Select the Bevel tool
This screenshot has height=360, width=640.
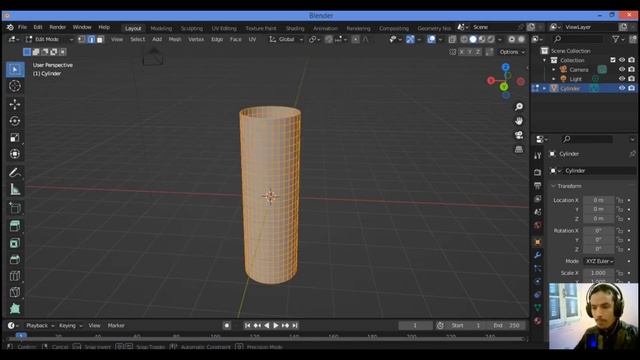click(15, 259)
